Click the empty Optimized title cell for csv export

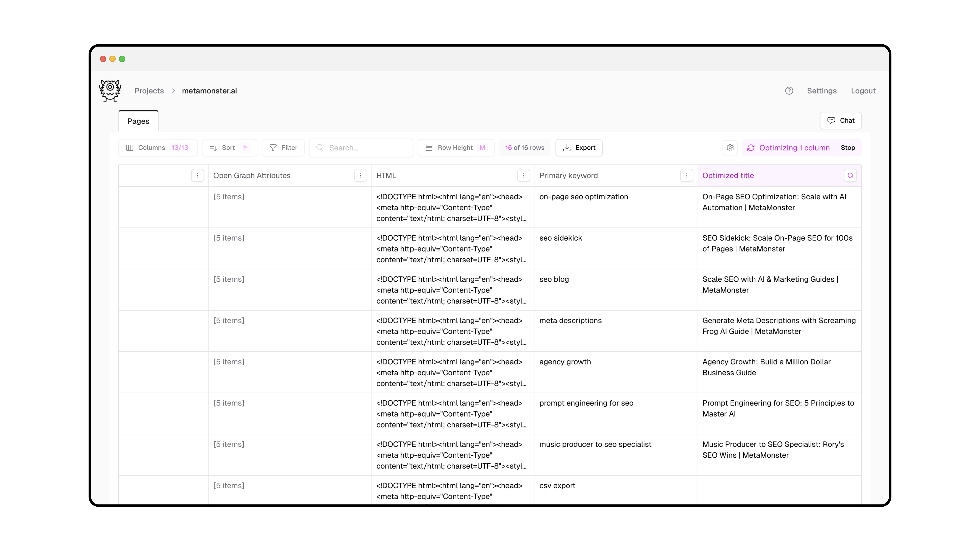click(x=780, y=490)
